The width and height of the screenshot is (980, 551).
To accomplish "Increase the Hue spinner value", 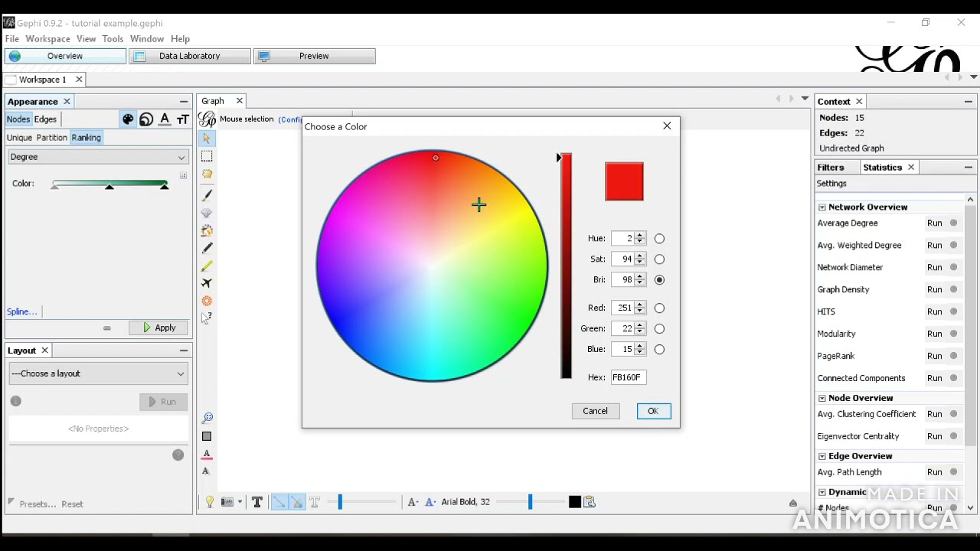I will click(640, 236).
